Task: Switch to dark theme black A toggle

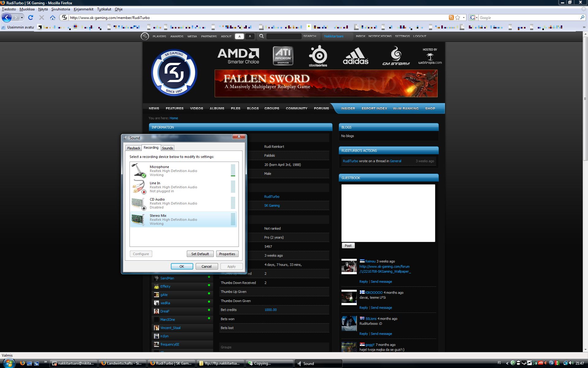Action: (250, 36)
